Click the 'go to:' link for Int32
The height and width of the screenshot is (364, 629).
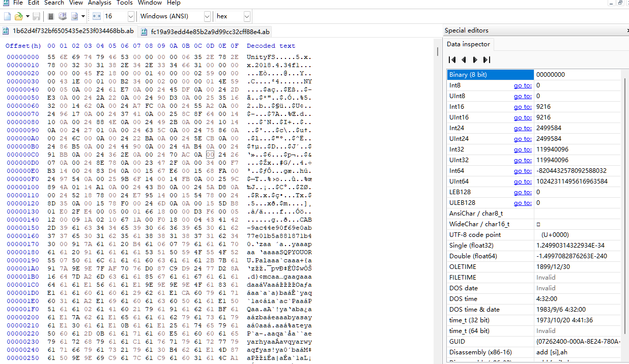(x=523, y=149)
